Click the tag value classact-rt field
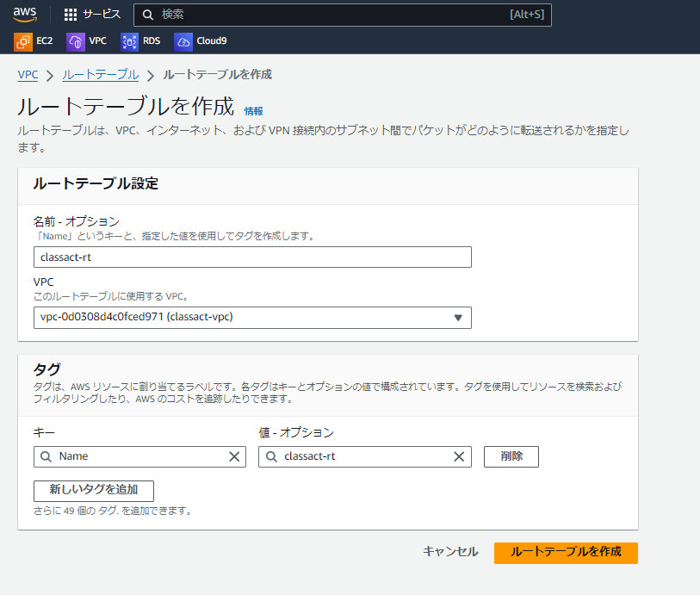 point(365,456)
